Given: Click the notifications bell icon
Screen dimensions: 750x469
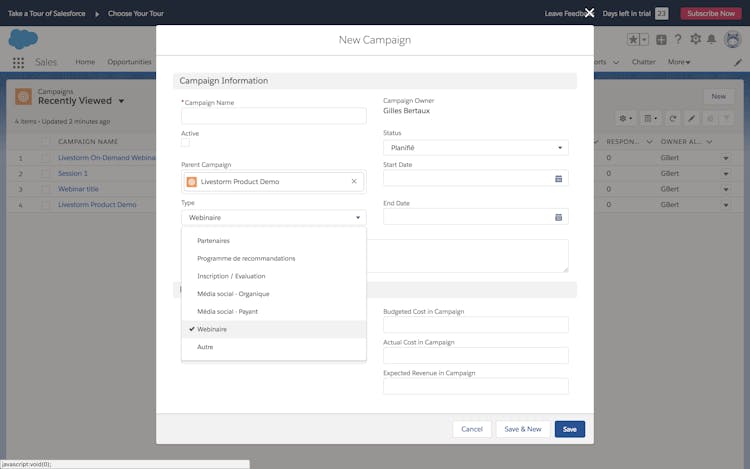Looking at the screenshot, I should click(712, 39).
